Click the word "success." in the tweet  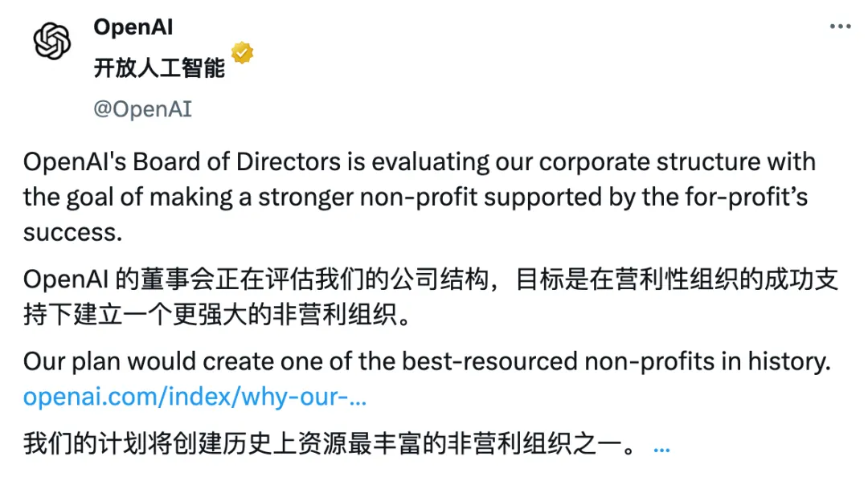tap(72, 232)
